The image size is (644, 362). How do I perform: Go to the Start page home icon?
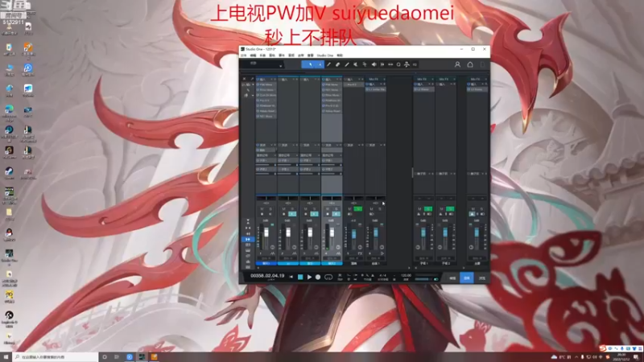tap(470, 64)
